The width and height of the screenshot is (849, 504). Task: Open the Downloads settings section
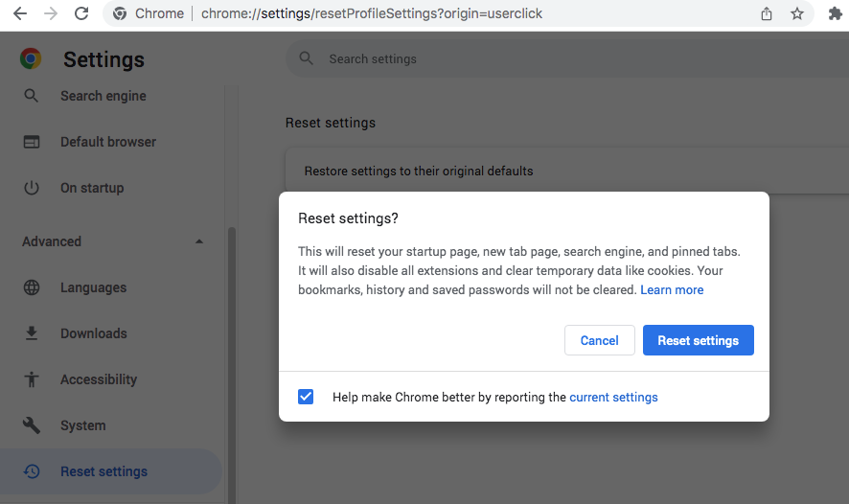tap(93, 333)
